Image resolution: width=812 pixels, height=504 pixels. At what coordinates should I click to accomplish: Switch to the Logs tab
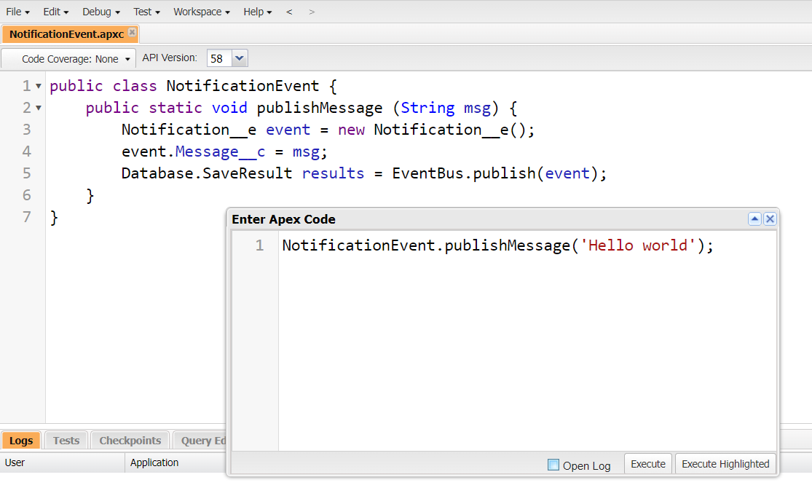20,441
